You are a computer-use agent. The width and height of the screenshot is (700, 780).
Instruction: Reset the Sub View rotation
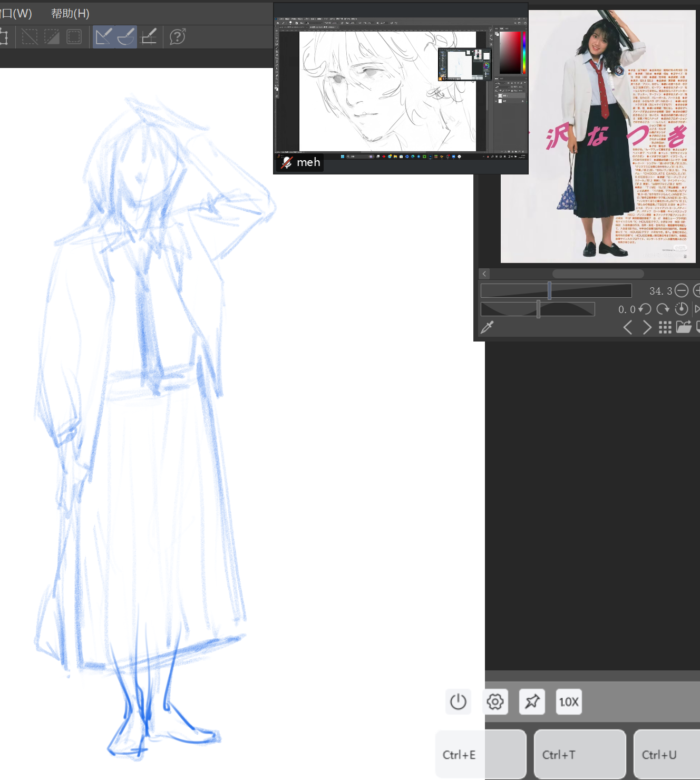pyautogui.click(x=681, y=309)
